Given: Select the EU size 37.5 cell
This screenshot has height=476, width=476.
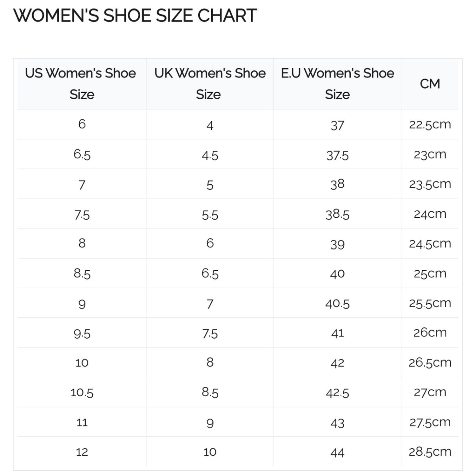Looking at the screenshot, I should coord(337,155).
